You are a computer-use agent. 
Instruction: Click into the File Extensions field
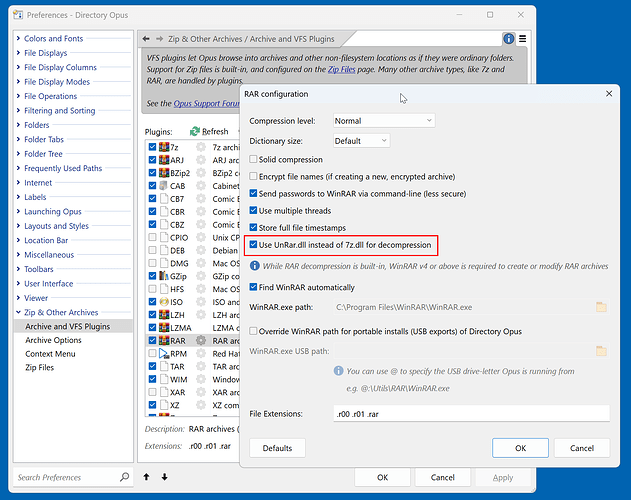pyautogui.click(x=472, y=413)
